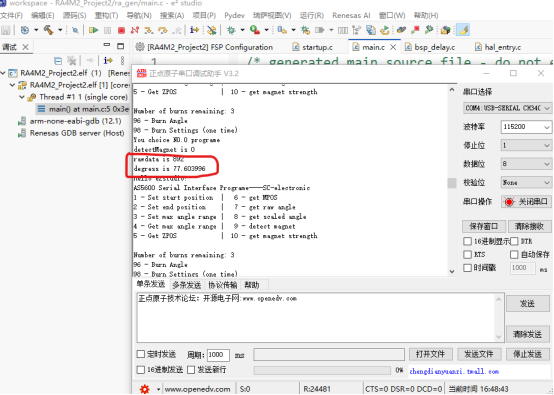The height and width of the screenshot is (395, 554).
Task: Click the highlighted marker icon at toolbar end
Action: [463, 30]
